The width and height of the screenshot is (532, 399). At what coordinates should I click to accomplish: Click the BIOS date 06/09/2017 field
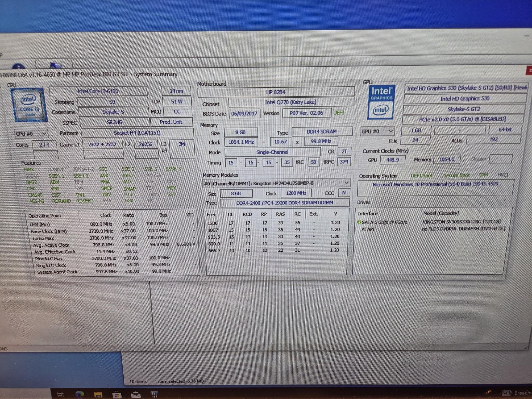coord(244,114)
